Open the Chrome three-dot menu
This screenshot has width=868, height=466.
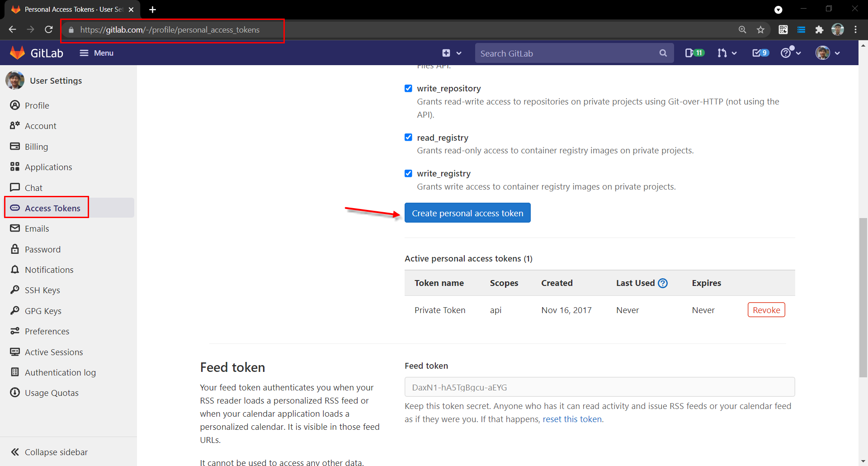(856, 29)
